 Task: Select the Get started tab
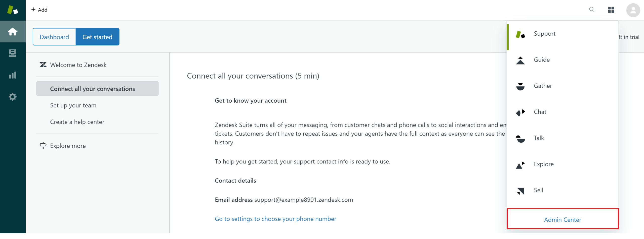[97, 37]
